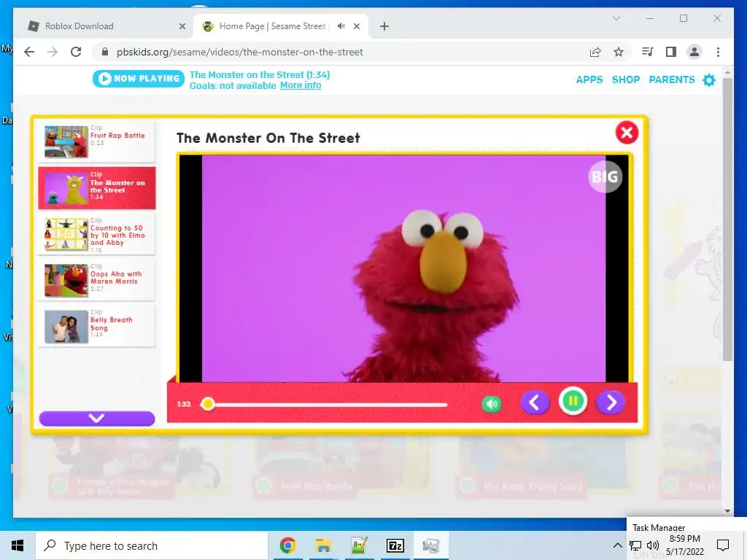
Task: Open volume control tray icon
Action: click(653, 545)
